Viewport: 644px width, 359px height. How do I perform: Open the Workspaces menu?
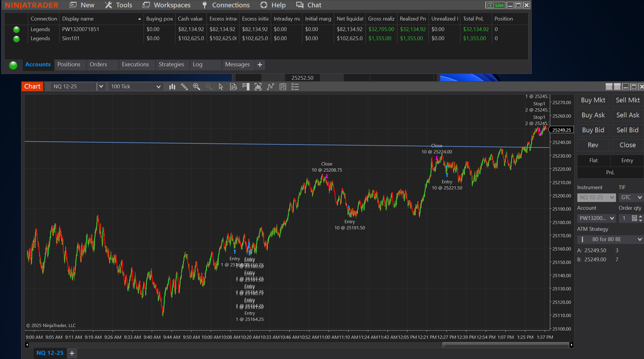[x=166, y=5]
